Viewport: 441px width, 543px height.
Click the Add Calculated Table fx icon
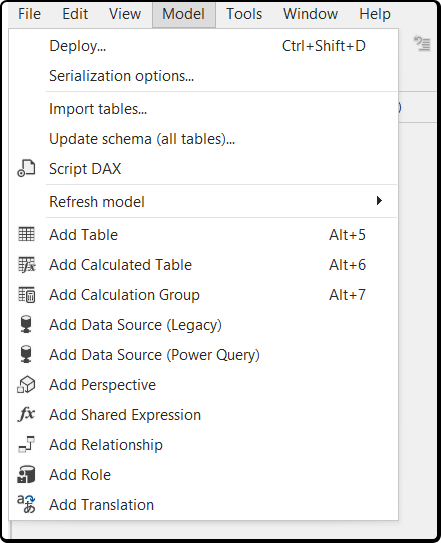tap(26, 265)
